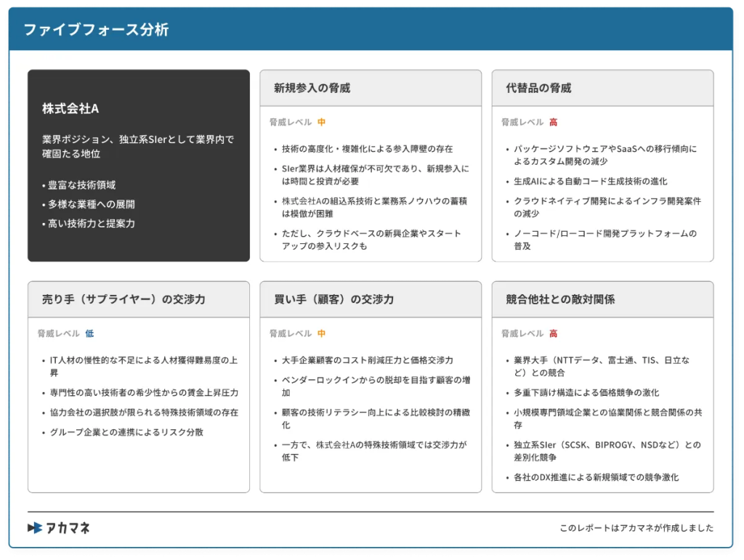Screen dimensions: 744x560
Task: Click 高 threat level in 競合他社 card
Action: coord(553,333)
